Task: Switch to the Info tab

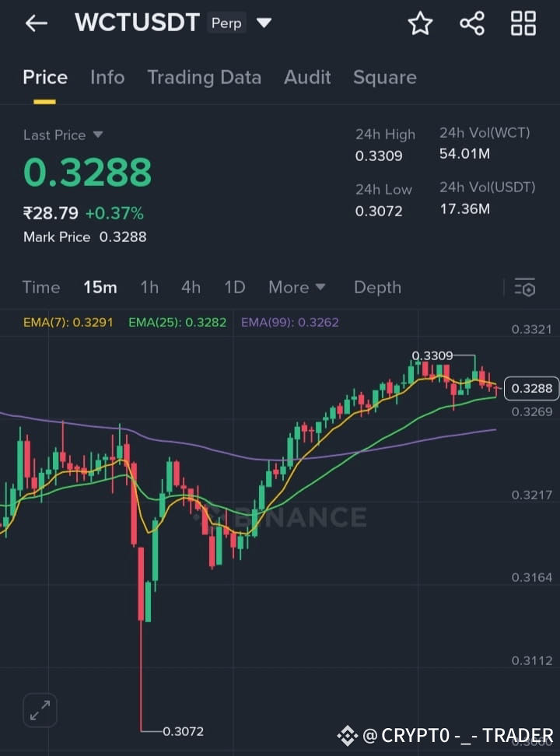Action: coord(107,77)
